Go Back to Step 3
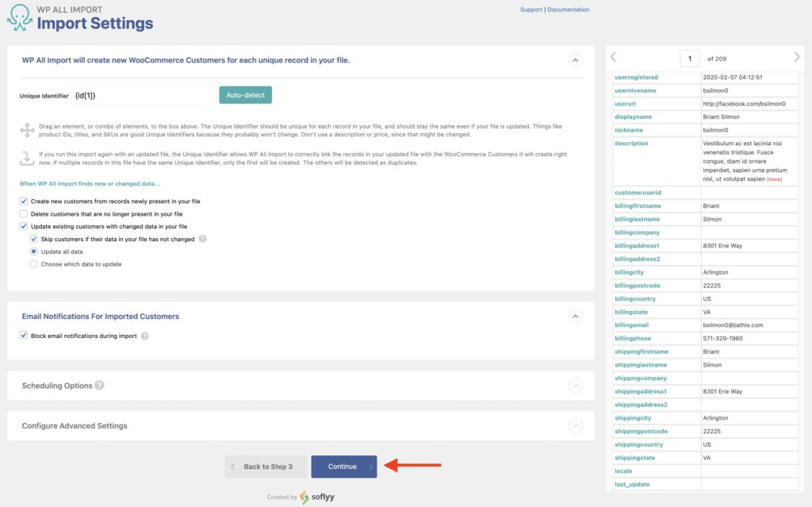 coord(265,467)
